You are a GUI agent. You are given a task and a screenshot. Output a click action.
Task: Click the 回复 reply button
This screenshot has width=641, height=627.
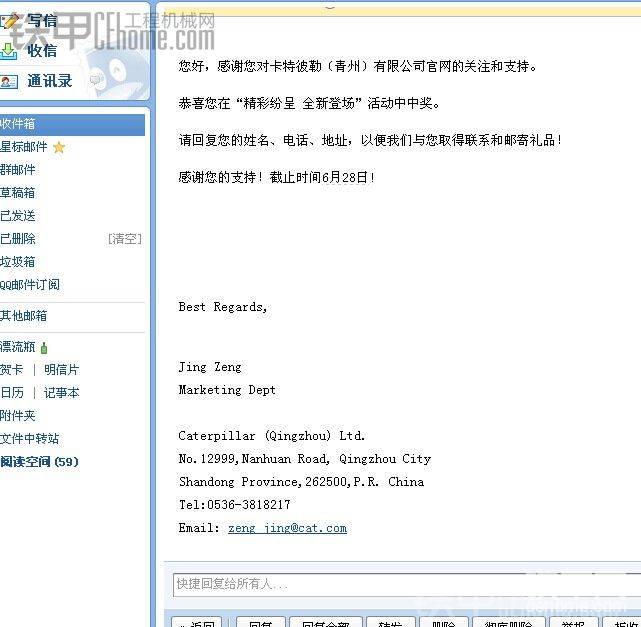260,622
